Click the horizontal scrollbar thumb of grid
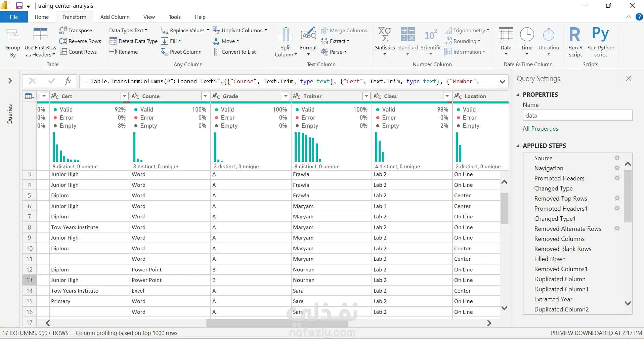This screenshot has height=339, width=644. tap(277, 323)
